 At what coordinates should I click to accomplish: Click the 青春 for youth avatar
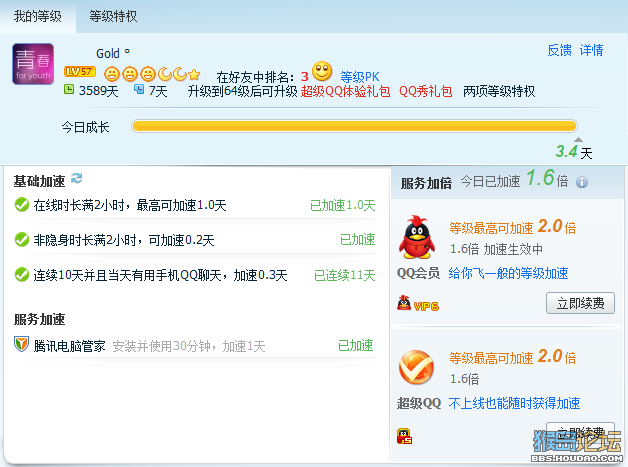(33, 64)
